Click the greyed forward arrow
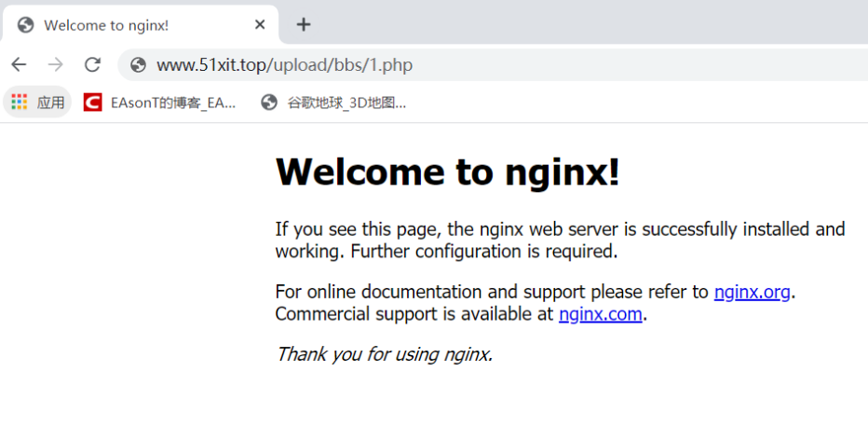868x427 pixels. tap(55, 65)
